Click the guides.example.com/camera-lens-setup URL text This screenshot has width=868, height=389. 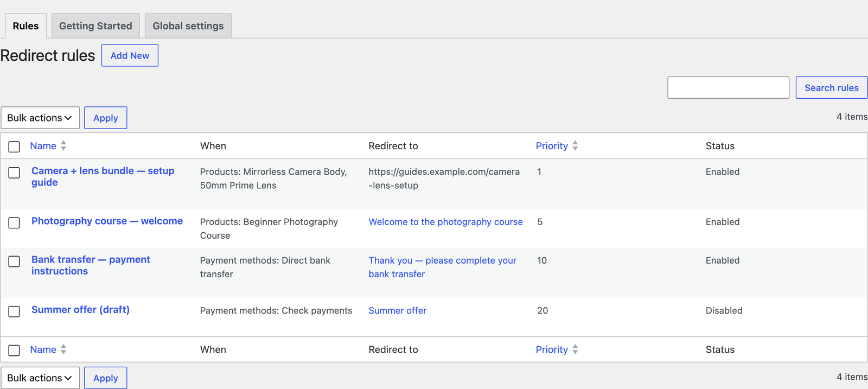click(x=444, y=178)
